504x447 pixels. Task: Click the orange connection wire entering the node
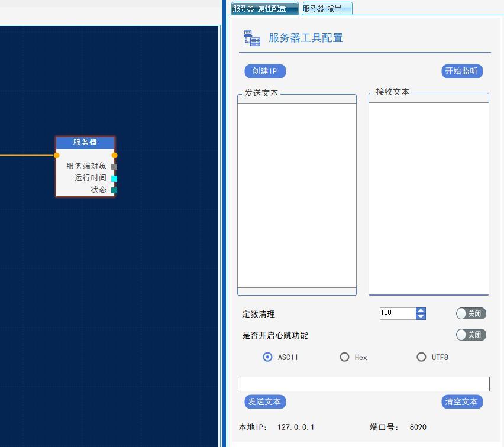pyautogui.click(x=27, y=156)
